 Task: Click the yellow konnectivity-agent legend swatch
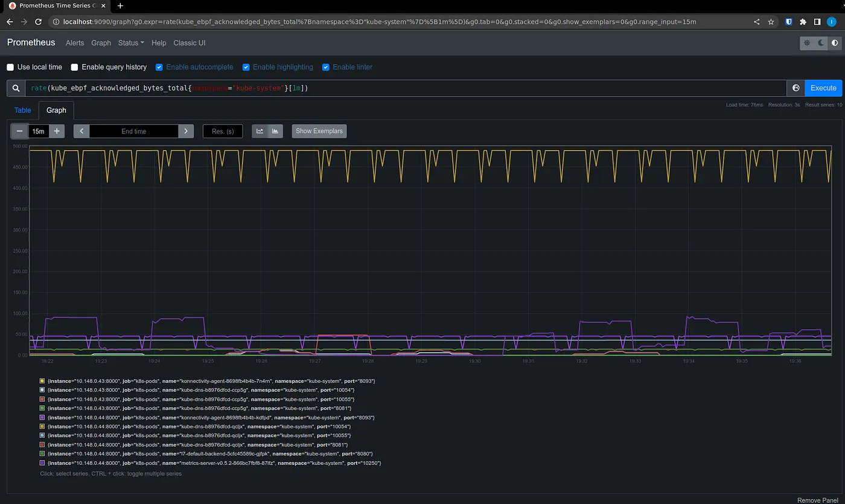[x=41, y=381]
